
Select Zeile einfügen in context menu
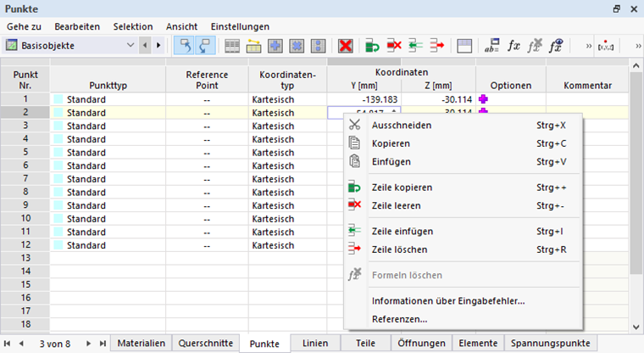pos(464,232)
